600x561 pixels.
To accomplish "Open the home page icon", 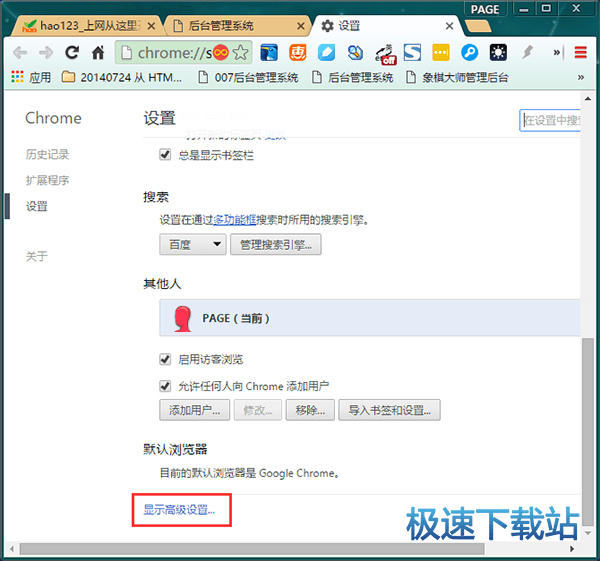I will pyautogui.click(x=98, y=52).
